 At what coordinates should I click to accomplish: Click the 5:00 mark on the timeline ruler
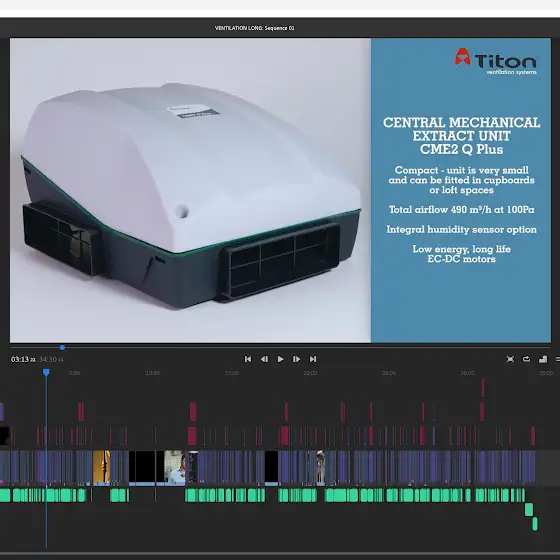(x=74, y=373)
